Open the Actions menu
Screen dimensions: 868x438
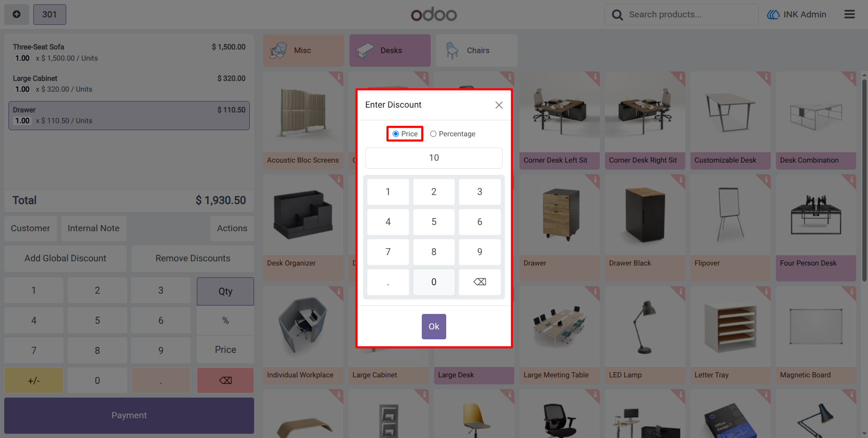pos(232,228)
